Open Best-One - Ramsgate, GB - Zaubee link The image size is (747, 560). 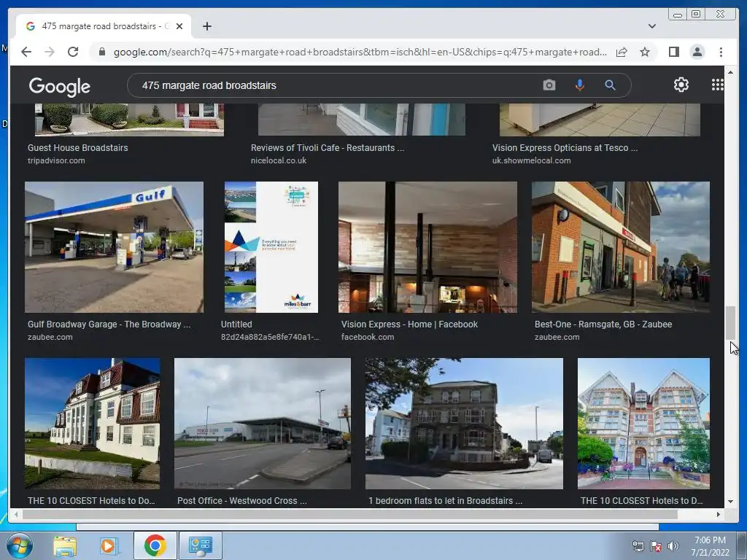603,324
